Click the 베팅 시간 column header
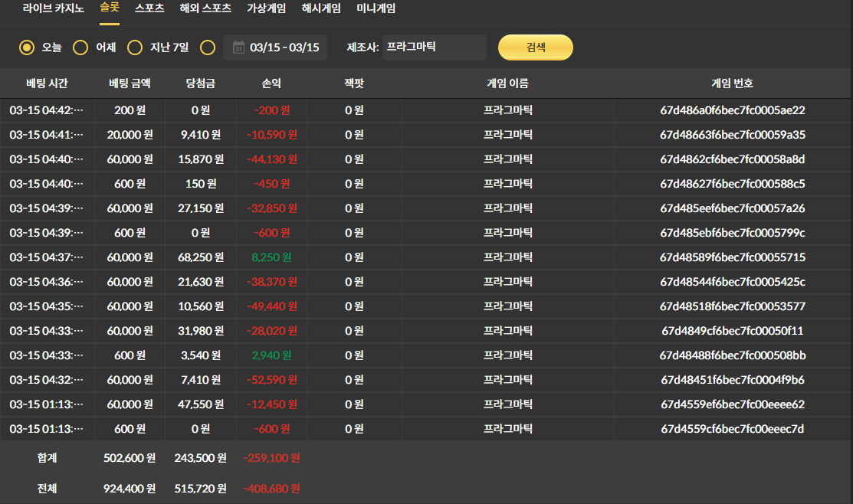Image resolution: width=853 pixels, height=504 pixels. (x=47, y=83)
